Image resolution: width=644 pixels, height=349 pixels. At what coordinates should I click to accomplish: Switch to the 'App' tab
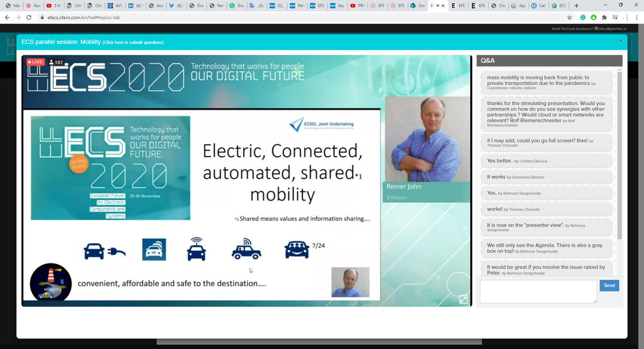[x=519, y=5]
